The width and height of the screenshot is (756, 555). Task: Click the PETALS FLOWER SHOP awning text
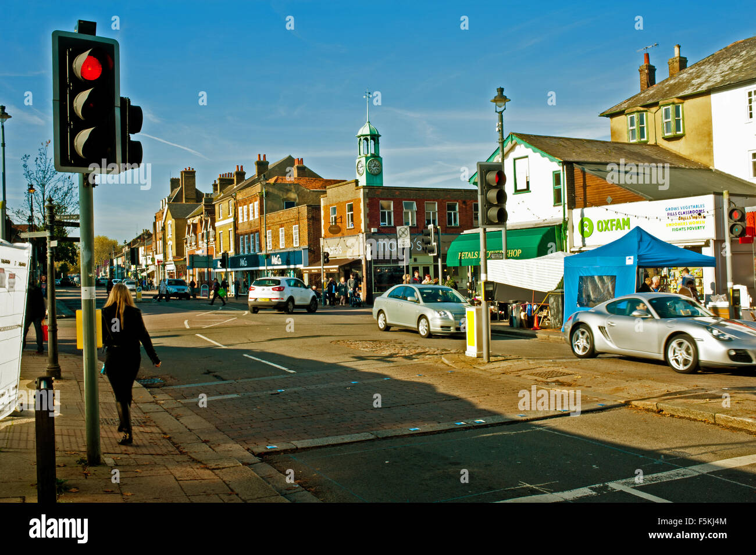click(490, 254)
